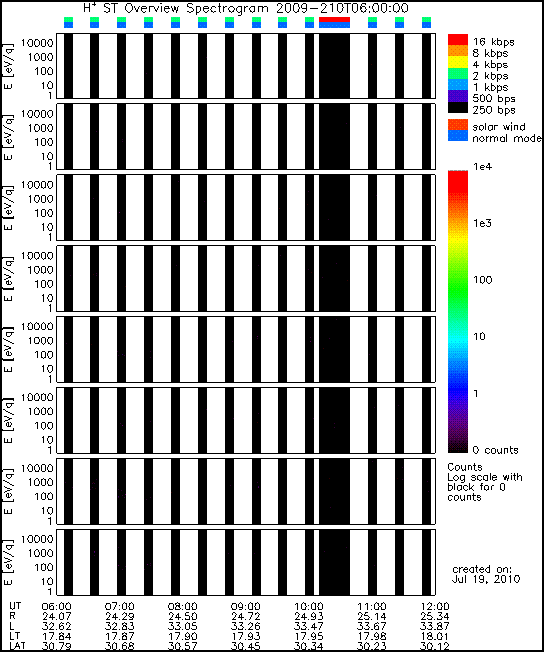Click the LT value '17.87'
The height and width of the screenshot is (652, 544).
(x=119, y=637)
